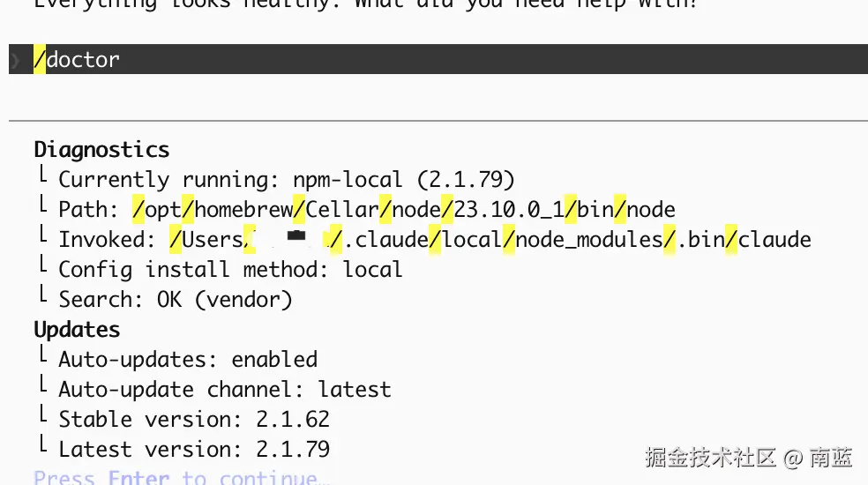The width and height of the screenshot is (868, 485).
Task: Click 'Stable version: 2.1.62' line
Action: (194, 420)
